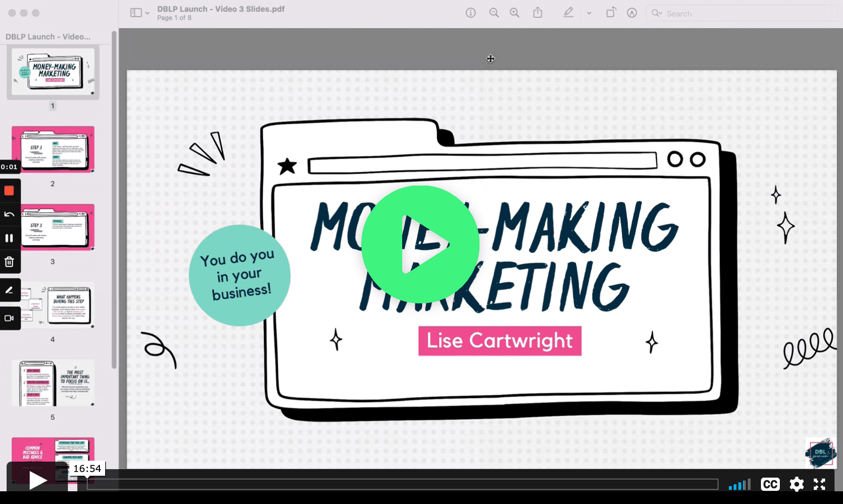This screenshot has height=504, width=843.
Task: Delete recording with the trash icon
Action: [x=9, y=262]
